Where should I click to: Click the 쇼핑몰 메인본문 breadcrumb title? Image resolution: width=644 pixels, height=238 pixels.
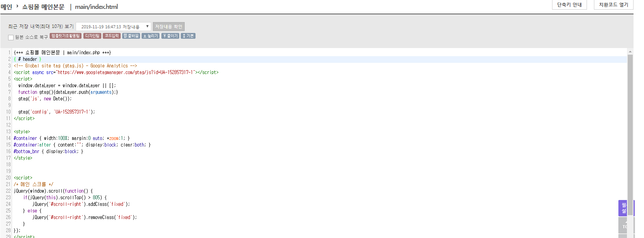pos(43,7)
